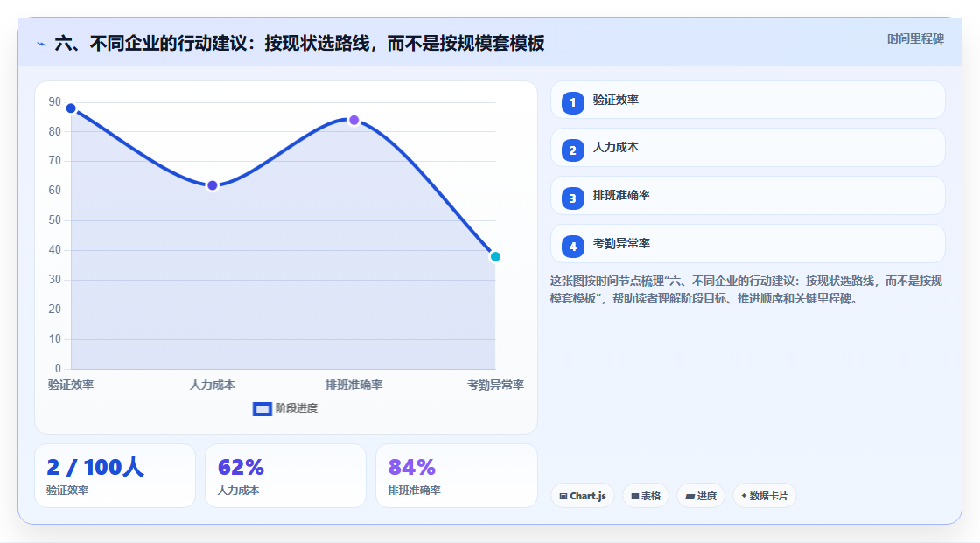980x543 pixels.
Task: Click the 数据卡片 tag chip
Action: pos(765,496)
